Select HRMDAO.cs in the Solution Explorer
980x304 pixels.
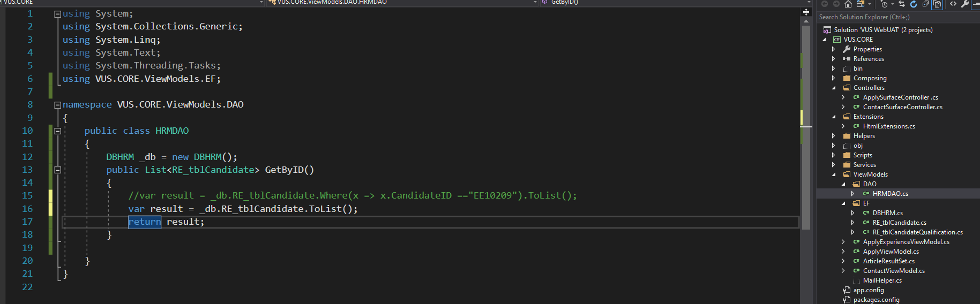click(x=890, y=194)
